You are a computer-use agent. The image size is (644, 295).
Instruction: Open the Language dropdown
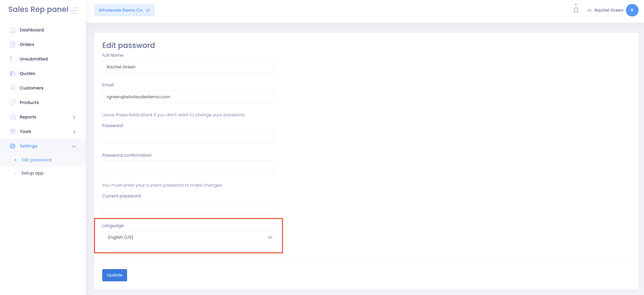[x=188, y=237]
